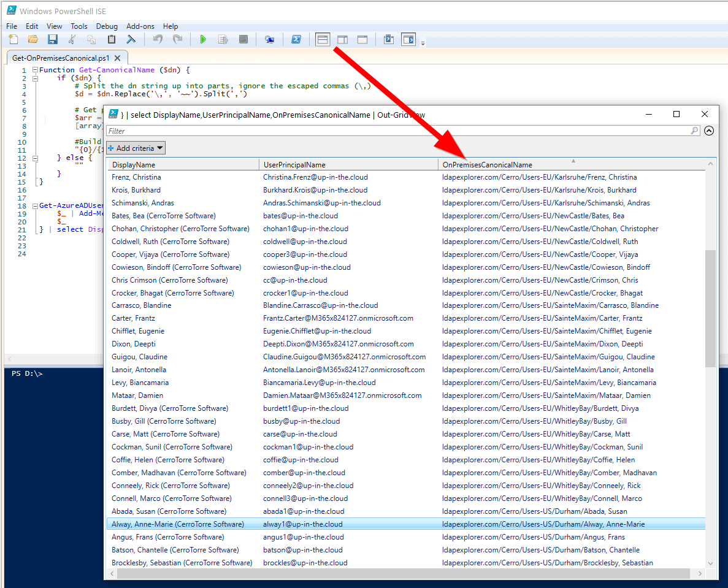Sort by the OnPremisesCanonicalName column header

[x=572, y=165]
